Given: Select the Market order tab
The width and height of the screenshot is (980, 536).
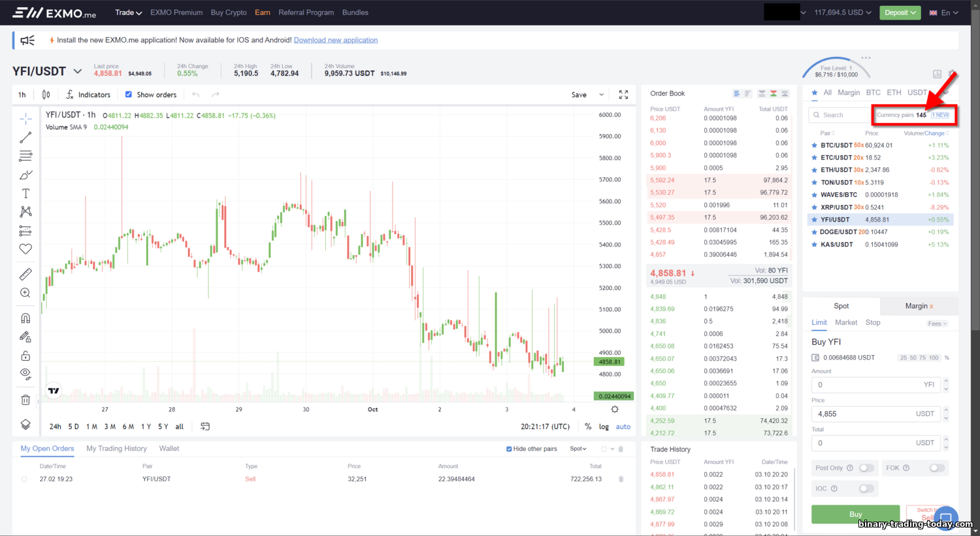Looking at the screenshot, I should [846, 322].
